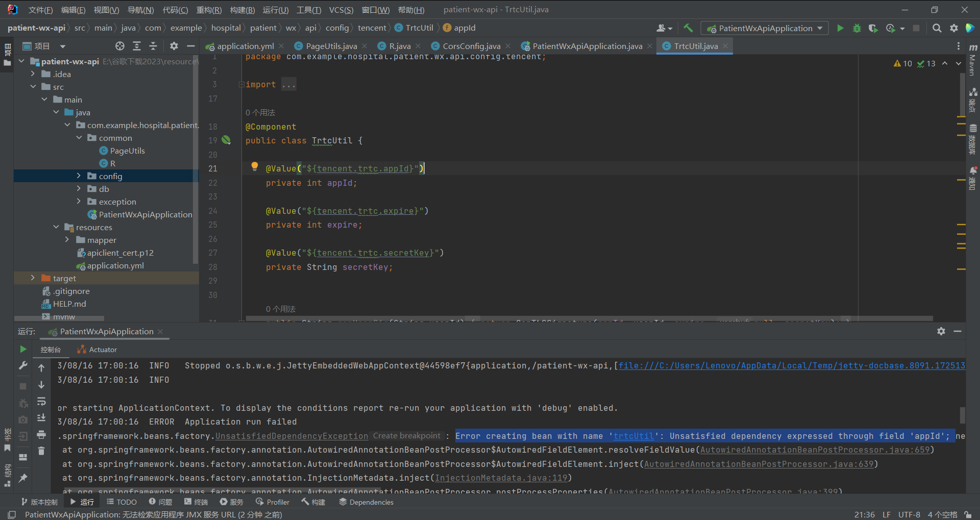Open the jetty-docbase file link in console
The height and width of the screenshot is (520, 980).
[x=791, y=365]
